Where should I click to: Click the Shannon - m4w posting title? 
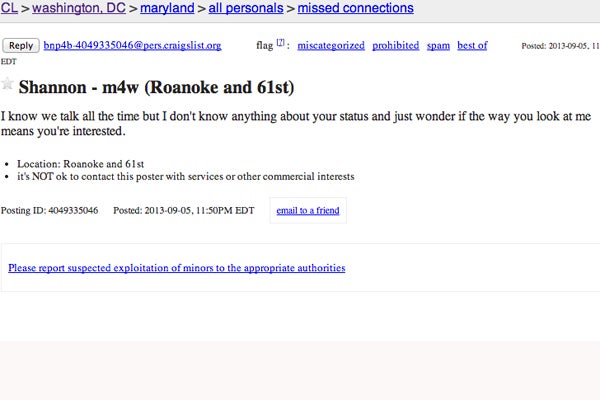tap(157, 86)
